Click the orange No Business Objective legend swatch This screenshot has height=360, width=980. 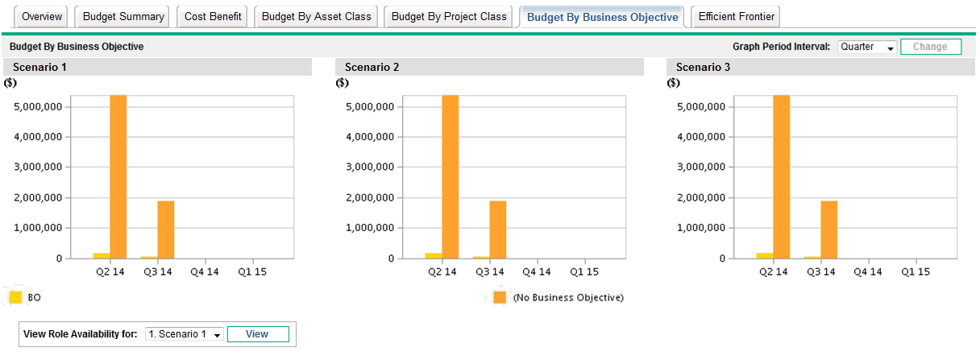coord(500,298)
